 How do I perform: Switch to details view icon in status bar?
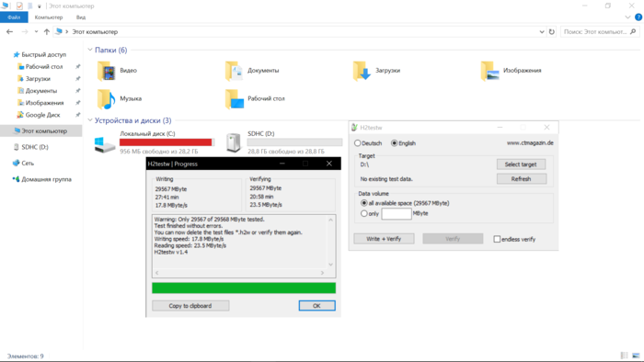[x=625, y=356]
